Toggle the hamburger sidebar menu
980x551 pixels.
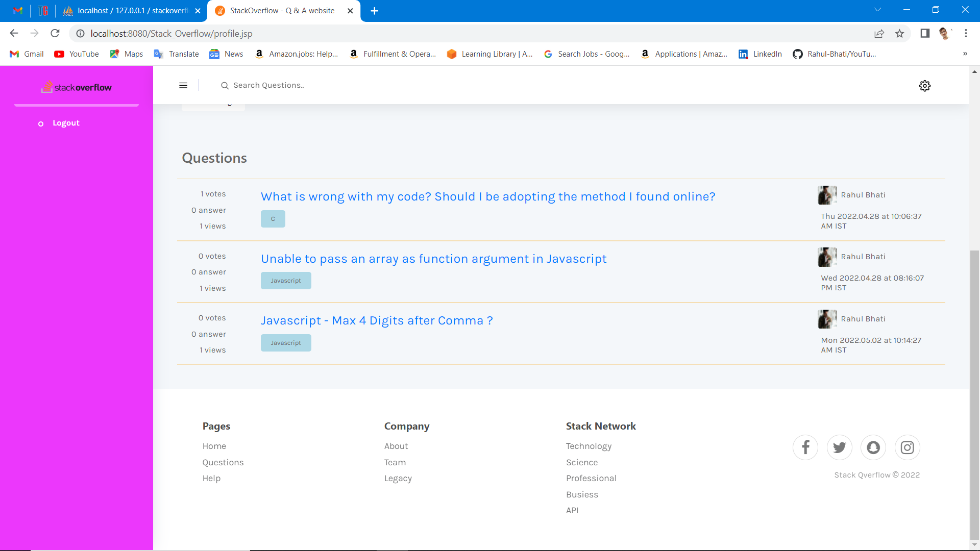tap(183, 86)
